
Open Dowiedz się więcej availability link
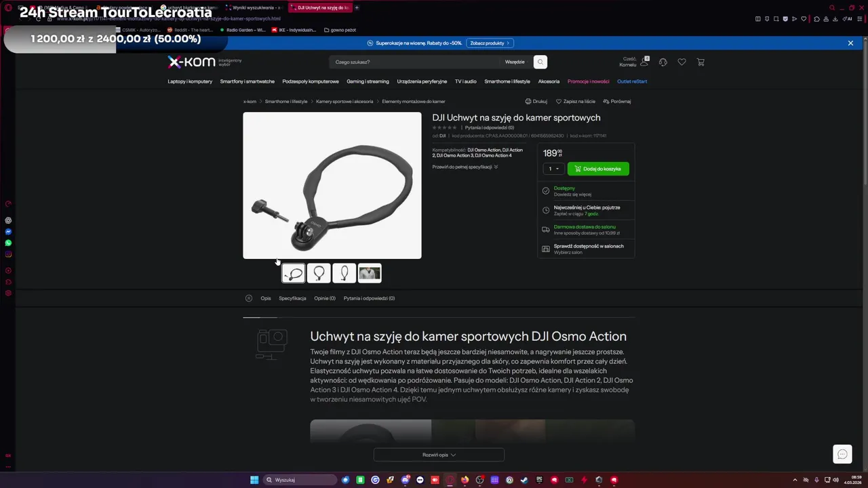pyautogui.click(x=572, y=195)
